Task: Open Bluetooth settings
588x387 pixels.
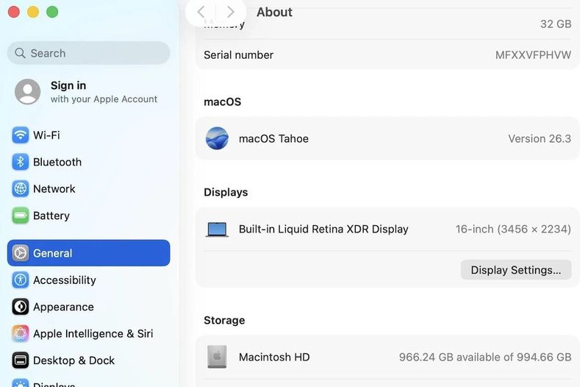Action: coord(88,162)
